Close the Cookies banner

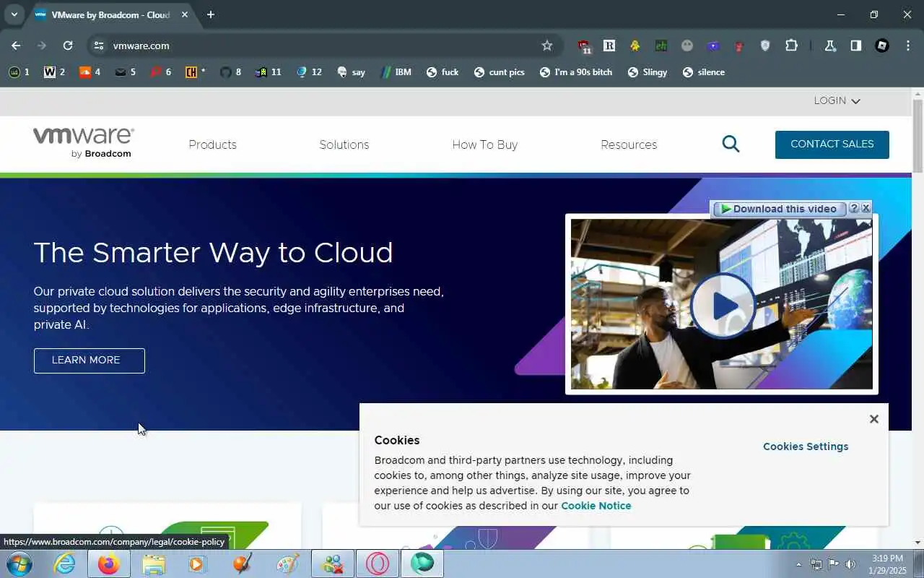coord(873,419)
